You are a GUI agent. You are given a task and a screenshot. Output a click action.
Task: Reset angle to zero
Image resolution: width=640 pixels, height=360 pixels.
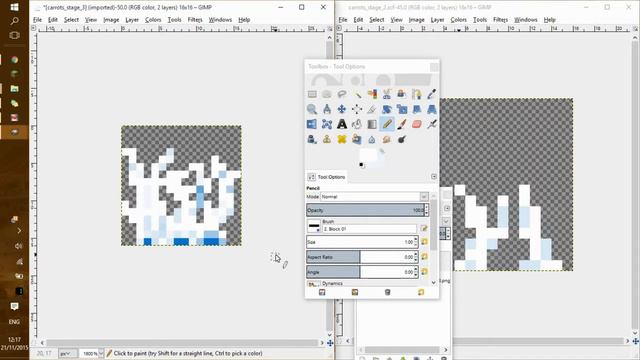point(424,272)
